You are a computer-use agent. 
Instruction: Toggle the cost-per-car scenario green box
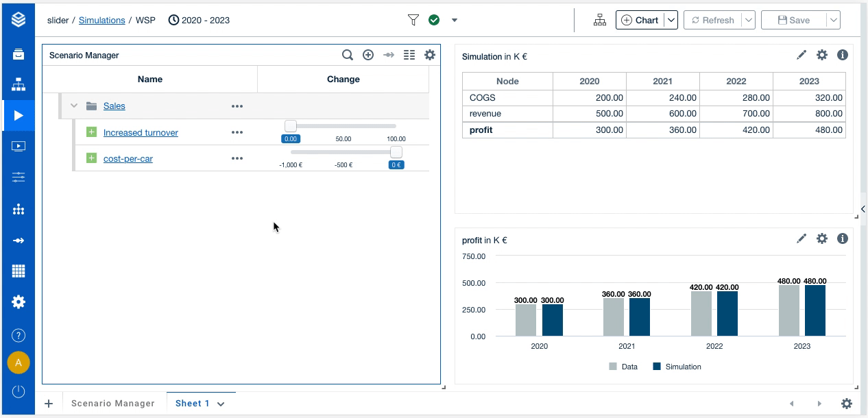(x=91, y=158)
